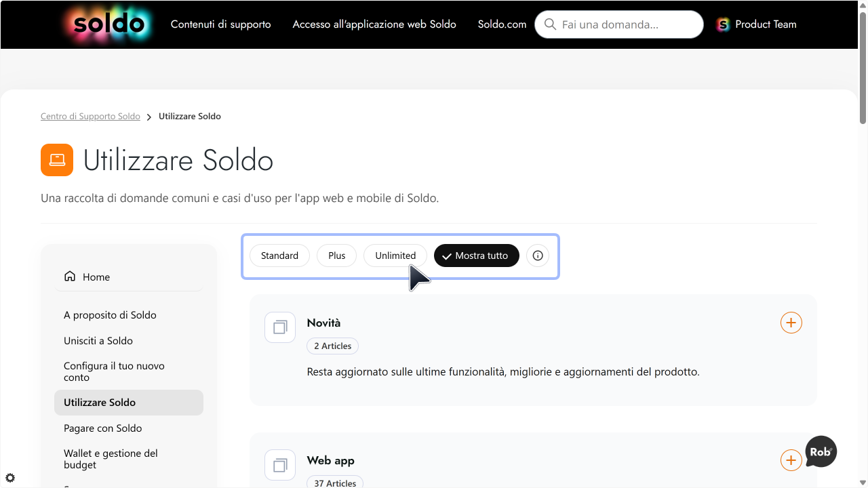Click the page vertical scrollbar
868x488 pixels.
pos(863,68)
